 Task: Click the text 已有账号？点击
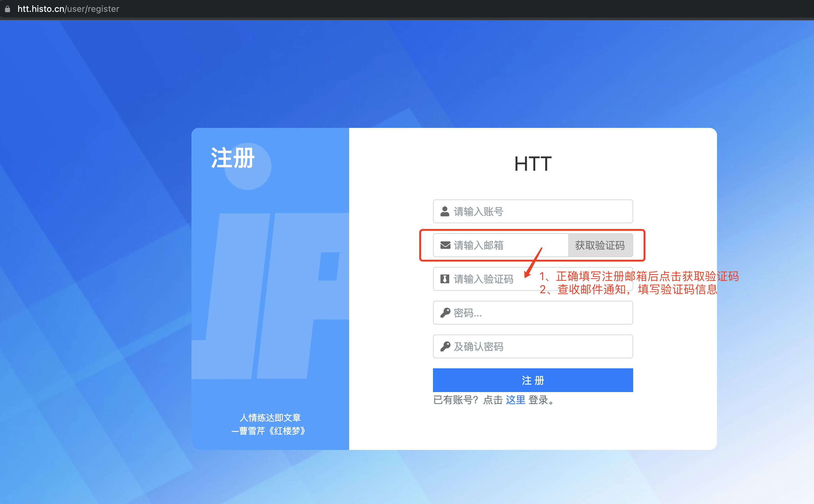tap(468, 400)
